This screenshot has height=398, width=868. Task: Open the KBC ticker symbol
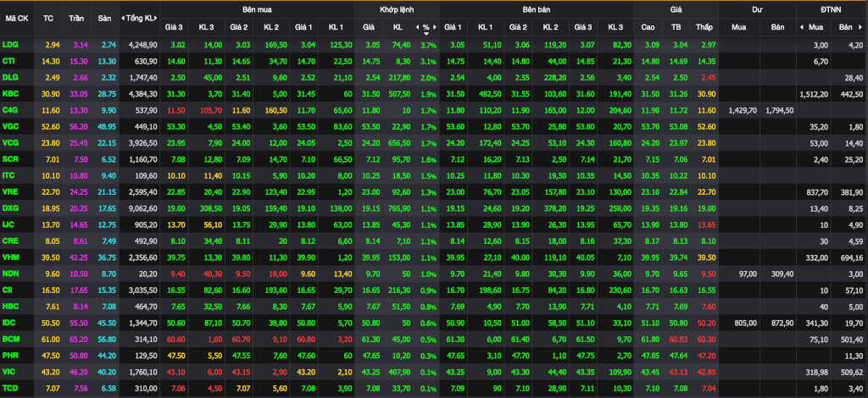click(x=10, y=94)
